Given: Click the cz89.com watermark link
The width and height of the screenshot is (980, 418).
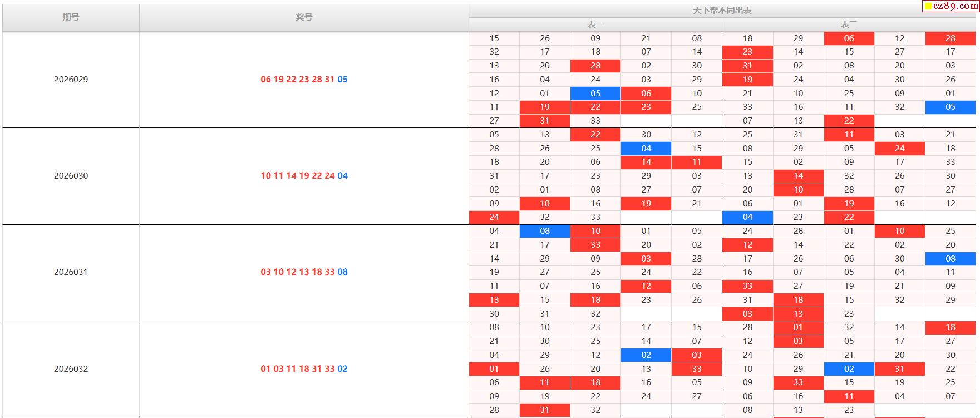Looking at the screenshot, I should [951, 6].
